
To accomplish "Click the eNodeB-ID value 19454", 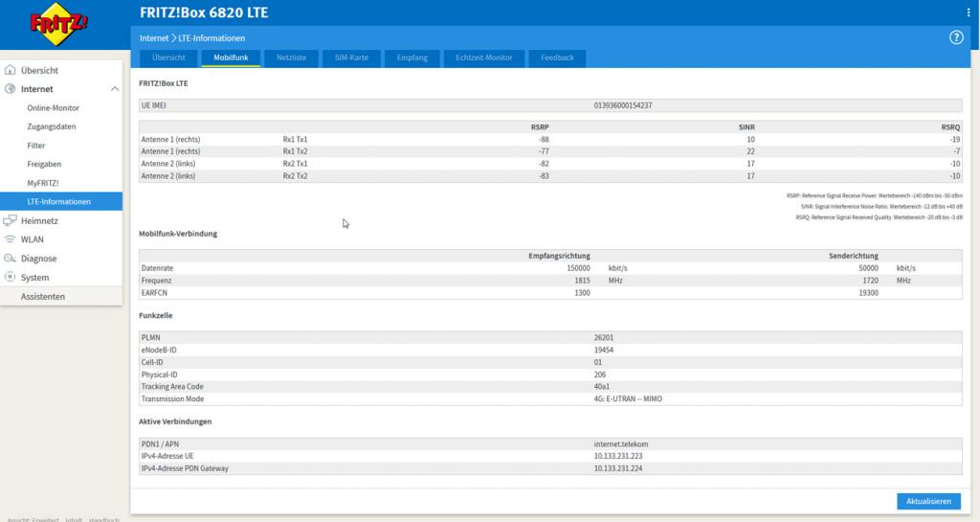I will coord(603,351).
